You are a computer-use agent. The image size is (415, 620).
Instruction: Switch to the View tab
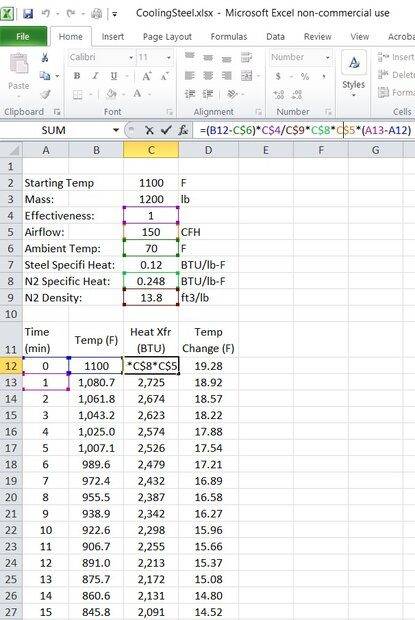point(359,37)
